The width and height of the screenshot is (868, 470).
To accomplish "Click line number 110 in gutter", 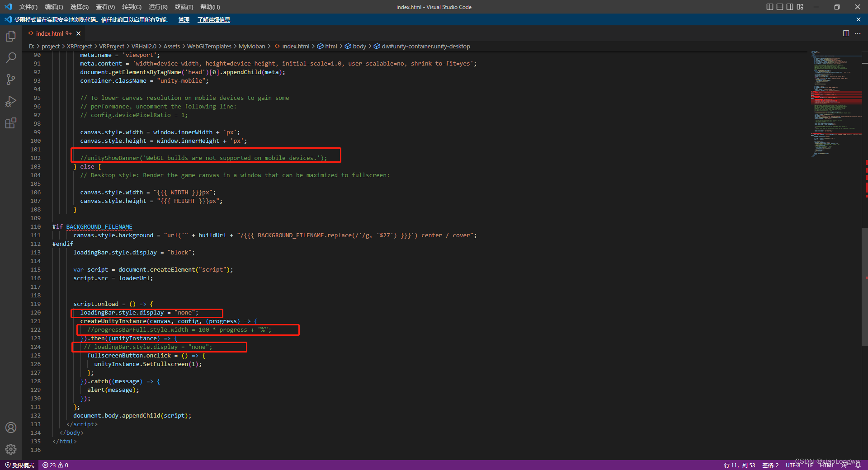I will [35, 227].
